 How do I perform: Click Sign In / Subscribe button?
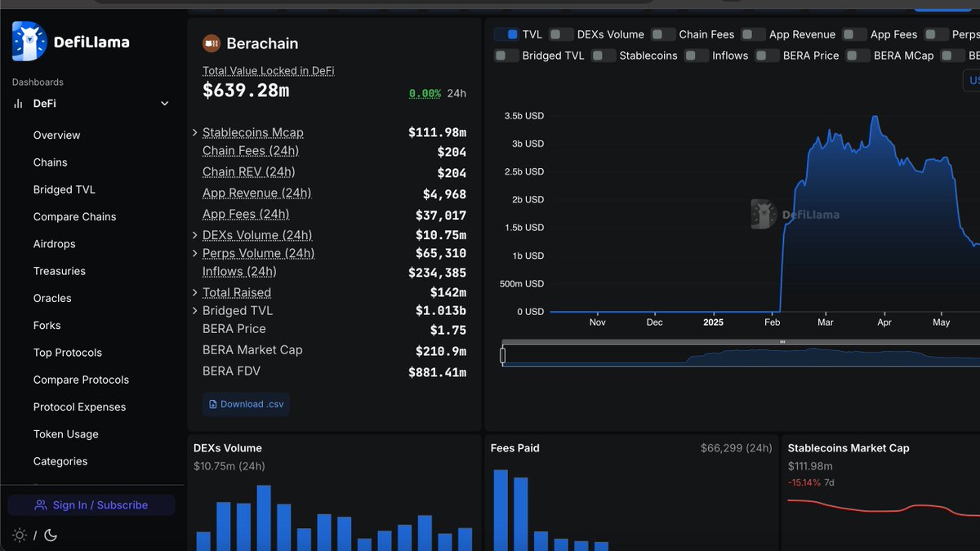(91, 505)
